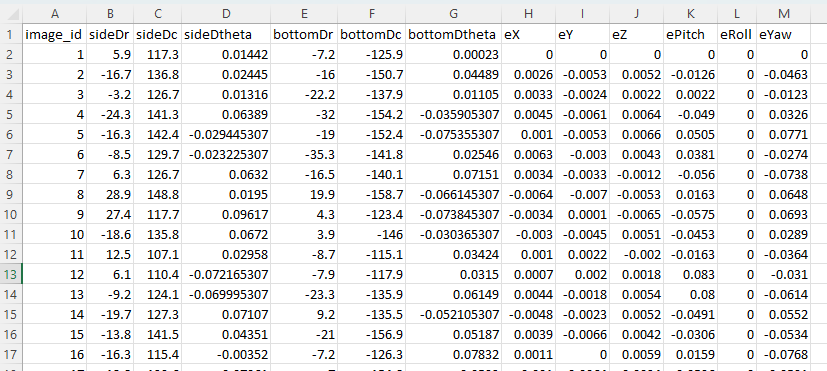Click the sideDc header cell
This screenshot has width=827, height=371.
click(157, 35)
